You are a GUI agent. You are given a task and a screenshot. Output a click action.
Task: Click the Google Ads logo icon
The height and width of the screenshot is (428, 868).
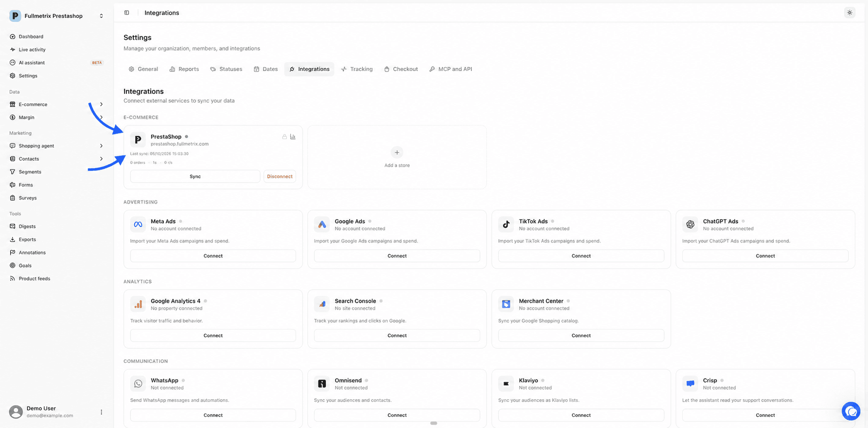coord(322,224)
